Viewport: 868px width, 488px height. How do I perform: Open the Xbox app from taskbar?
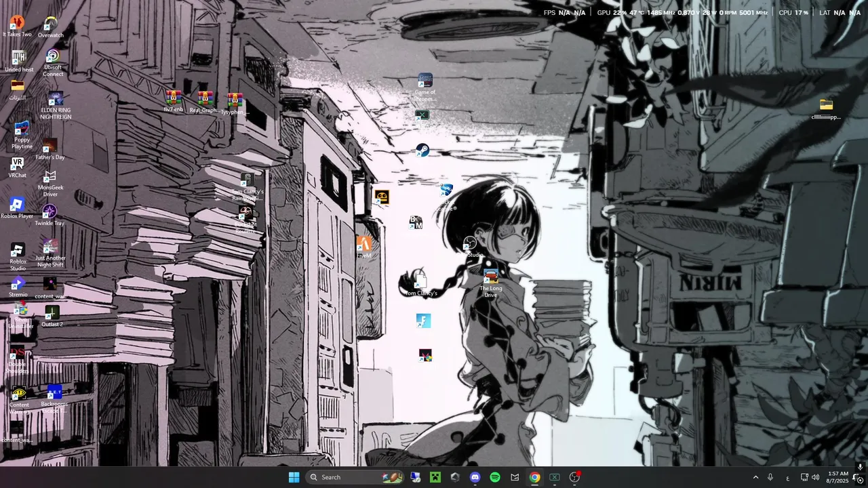555,477
